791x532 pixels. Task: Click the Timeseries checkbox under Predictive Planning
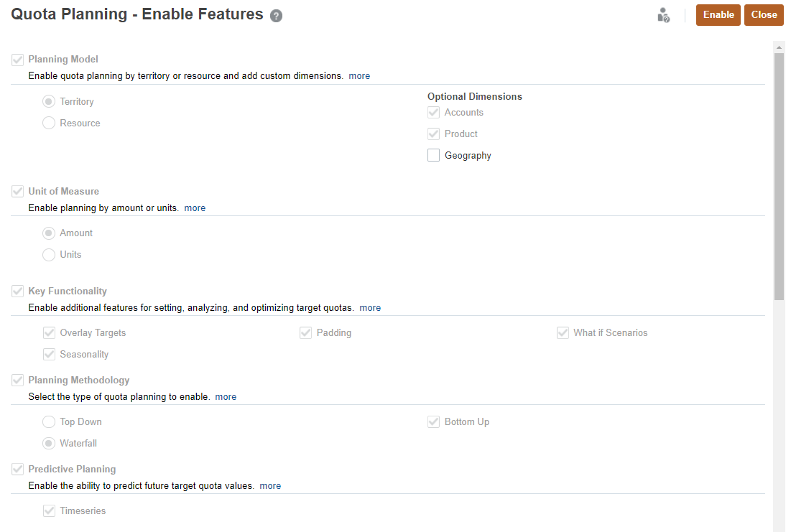click(x=49, y=510)
